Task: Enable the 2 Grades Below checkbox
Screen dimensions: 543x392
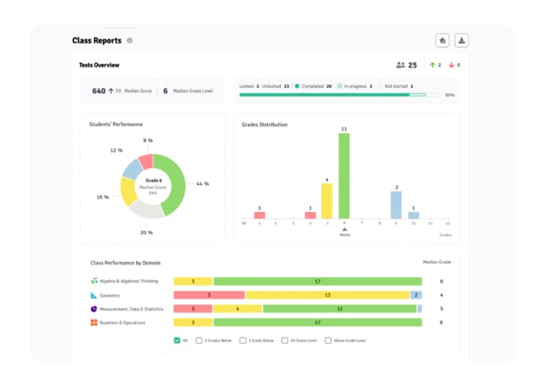Action: 199,341
